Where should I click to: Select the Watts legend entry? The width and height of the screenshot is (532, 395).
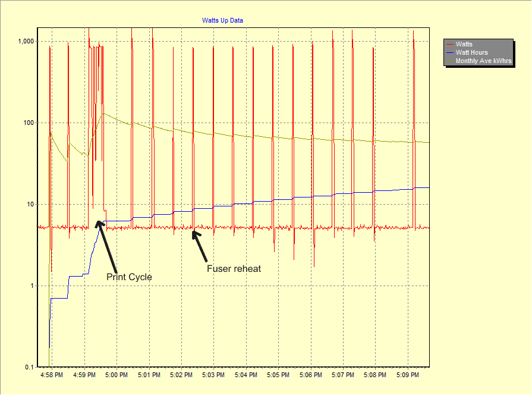464,44
